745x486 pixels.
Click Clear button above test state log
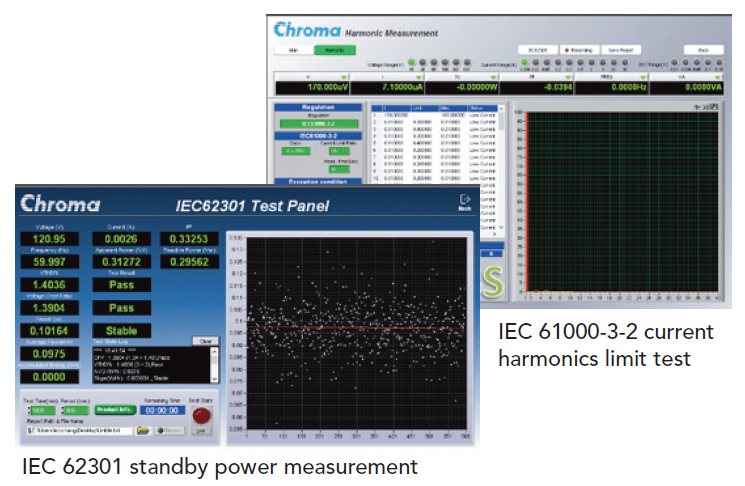[205, 341]
